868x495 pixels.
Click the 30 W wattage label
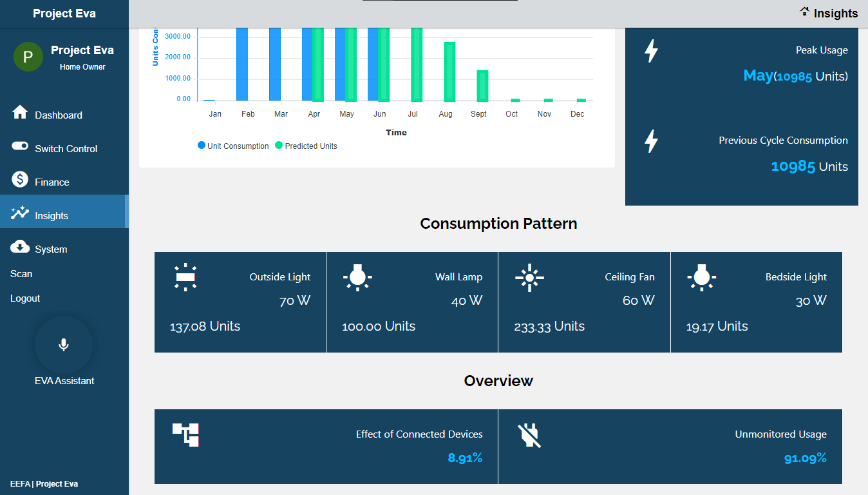811,301
